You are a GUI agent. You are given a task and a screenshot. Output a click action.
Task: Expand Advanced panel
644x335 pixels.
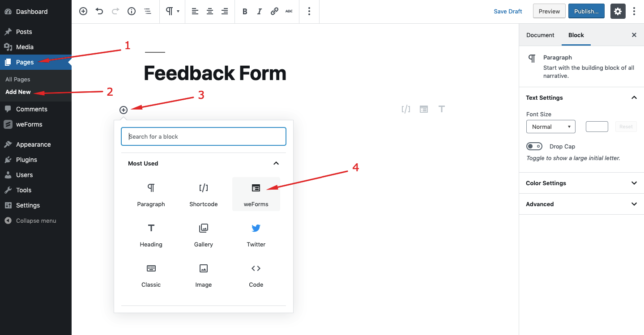pyautogui.click(x=581, y=204)
